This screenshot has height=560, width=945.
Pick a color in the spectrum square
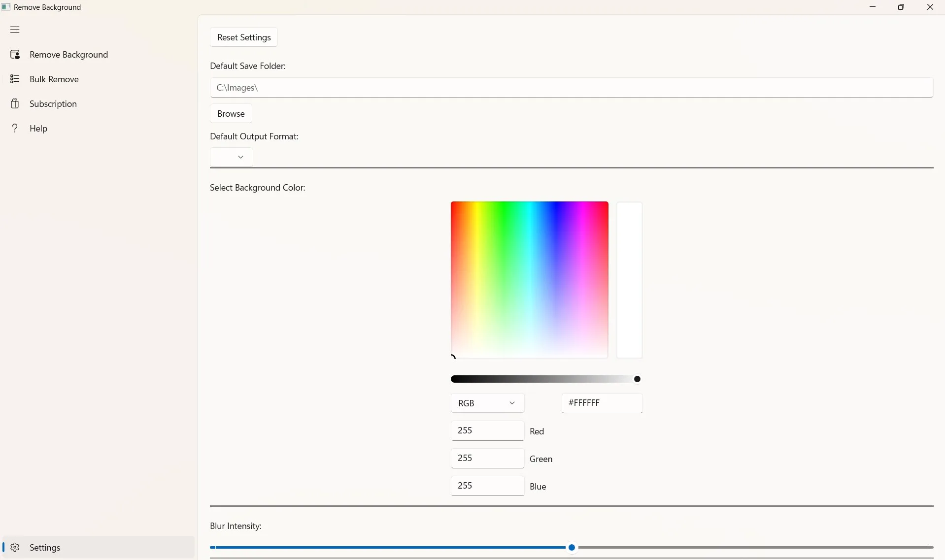pyautogui.click(x=529, y=280)
